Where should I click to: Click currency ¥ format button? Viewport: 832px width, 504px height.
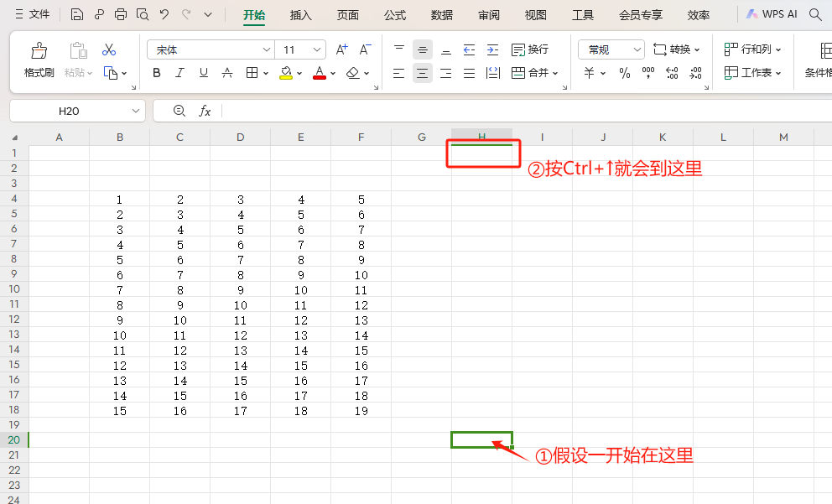[x=589, y=73]
